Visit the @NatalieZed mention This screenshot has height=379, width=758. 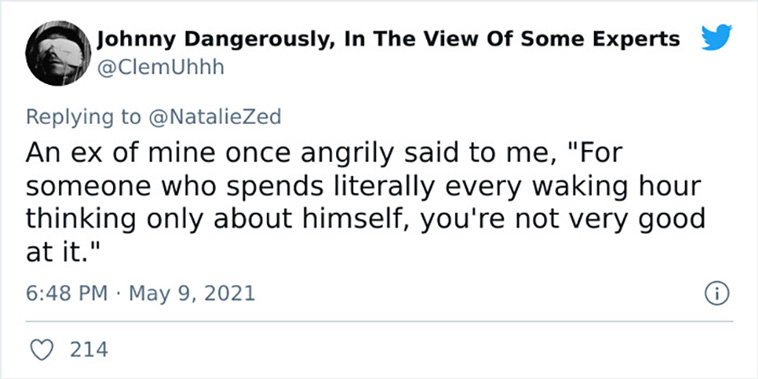(x=215, y=117)
